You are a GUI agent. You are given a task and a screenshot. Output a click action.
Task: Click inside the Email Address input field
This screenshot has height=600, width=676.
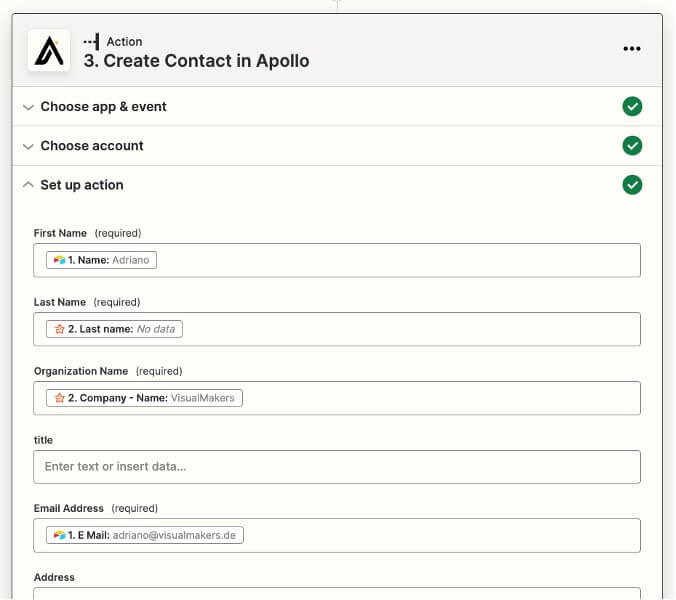tap(337, 535)
